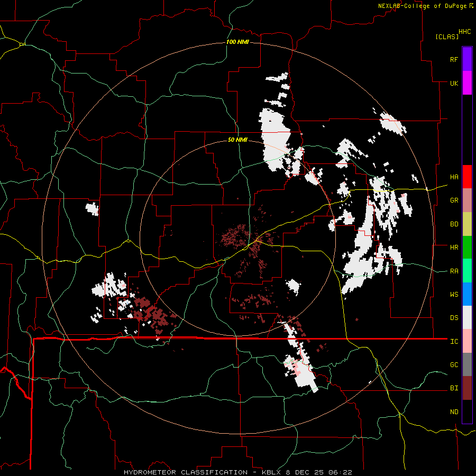The height and width of the screenshot is (476, 476).
Task: Click the UK legend label
Action: point(454,83)
